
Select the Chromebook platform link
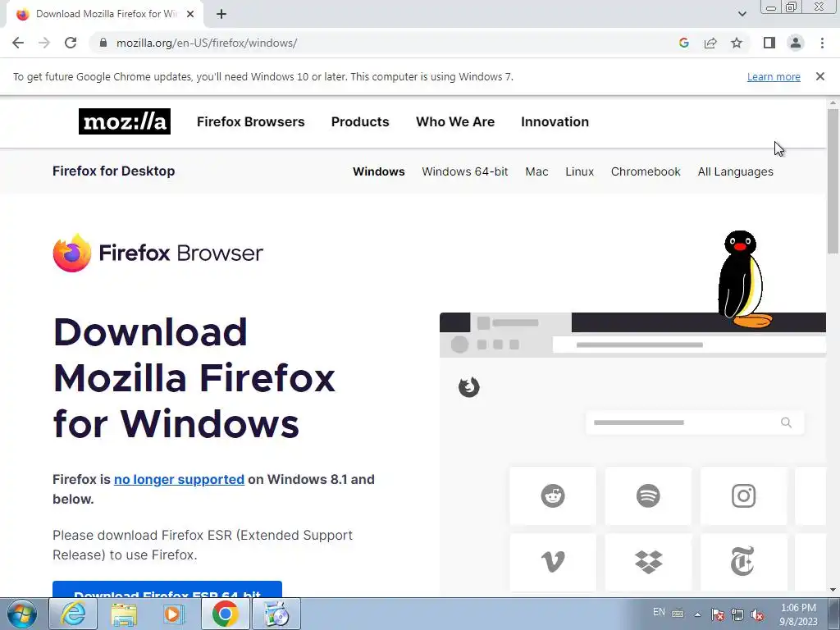point(646,171)
